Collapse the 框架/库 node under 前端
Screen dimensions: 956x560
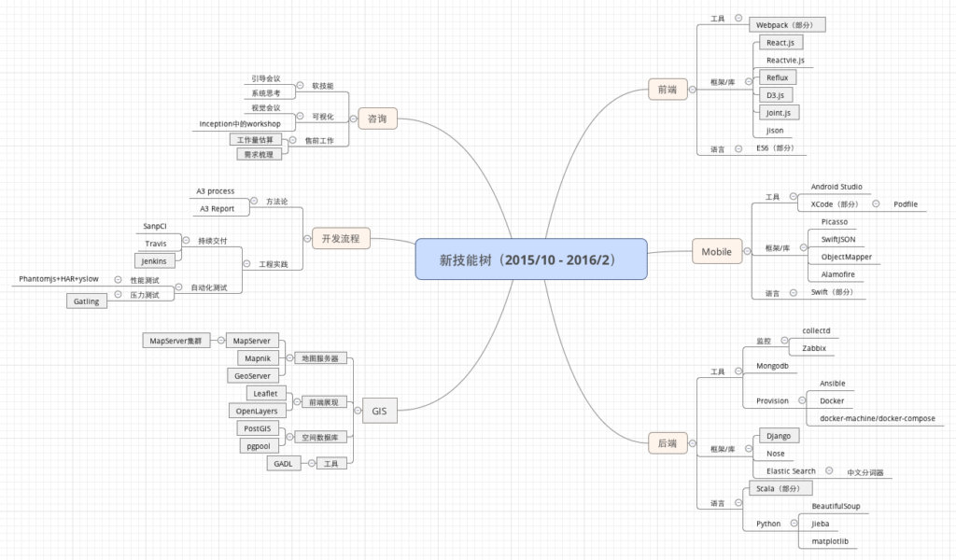click(747, 81)
